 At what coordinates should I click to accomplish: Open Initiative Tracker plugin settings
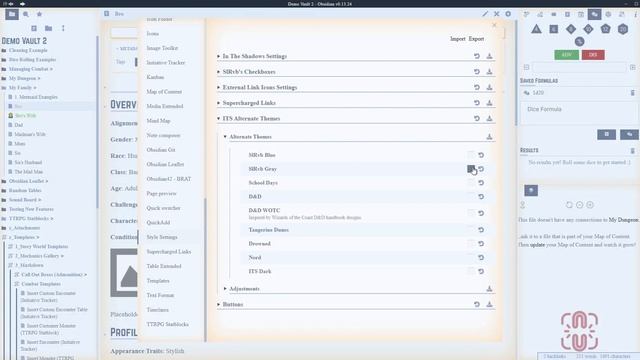(166, 62)
